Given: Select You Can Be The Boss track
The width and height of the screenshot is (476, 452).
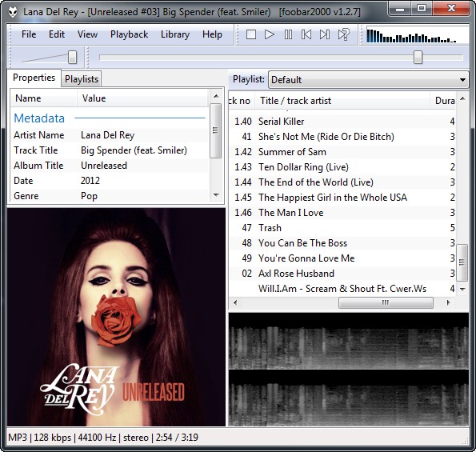Looking at the screenshot, I should pyautogui.click(x=342, y=243).
